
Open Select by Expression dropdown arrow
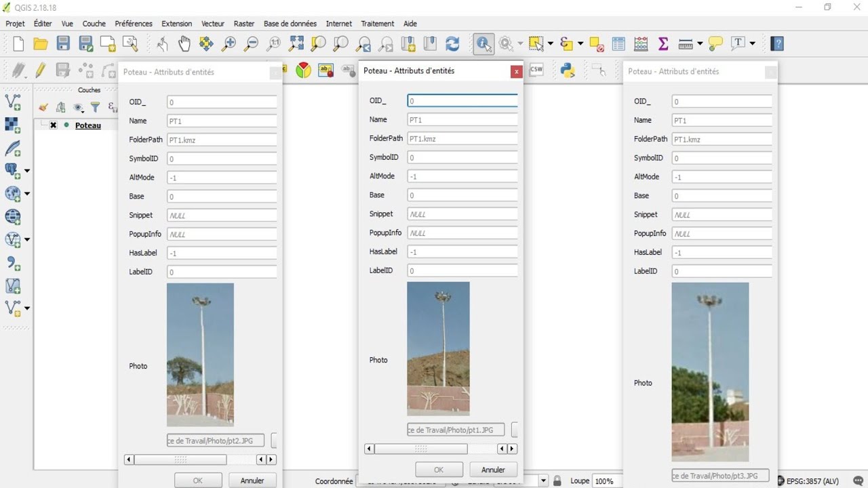coord(580,44)
